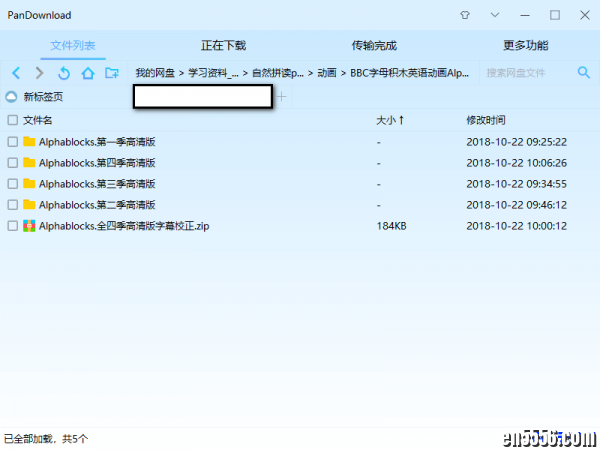Switch to the 传输完成 tab

click(x=374, y=46)
